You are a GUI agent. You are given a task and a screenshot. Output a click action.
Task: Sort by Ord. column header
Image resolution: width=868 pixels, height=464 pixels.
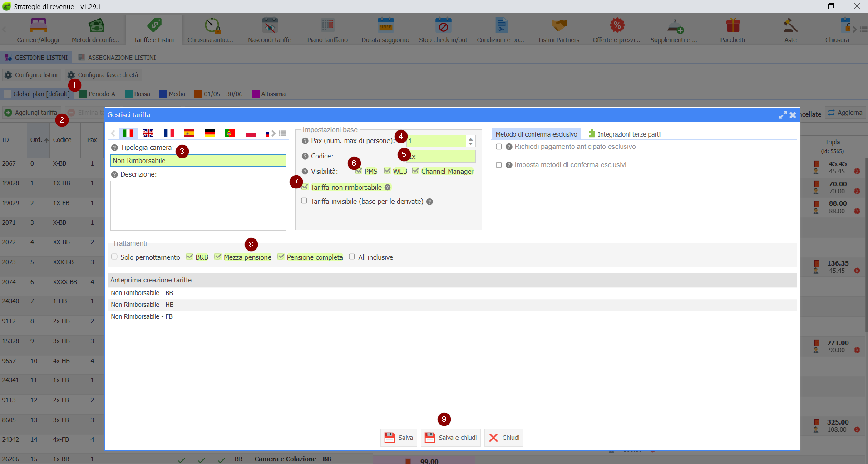[x=39, y=140]
